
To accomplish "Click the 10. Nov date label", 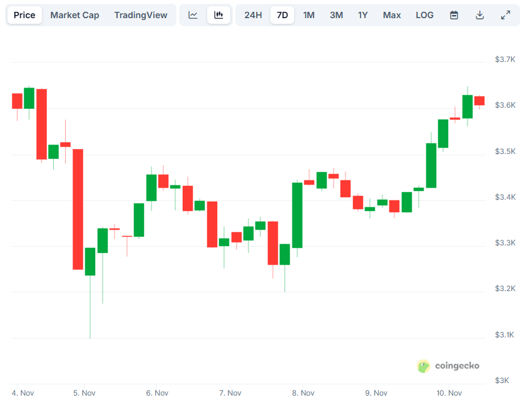I will tap(449, 392).
